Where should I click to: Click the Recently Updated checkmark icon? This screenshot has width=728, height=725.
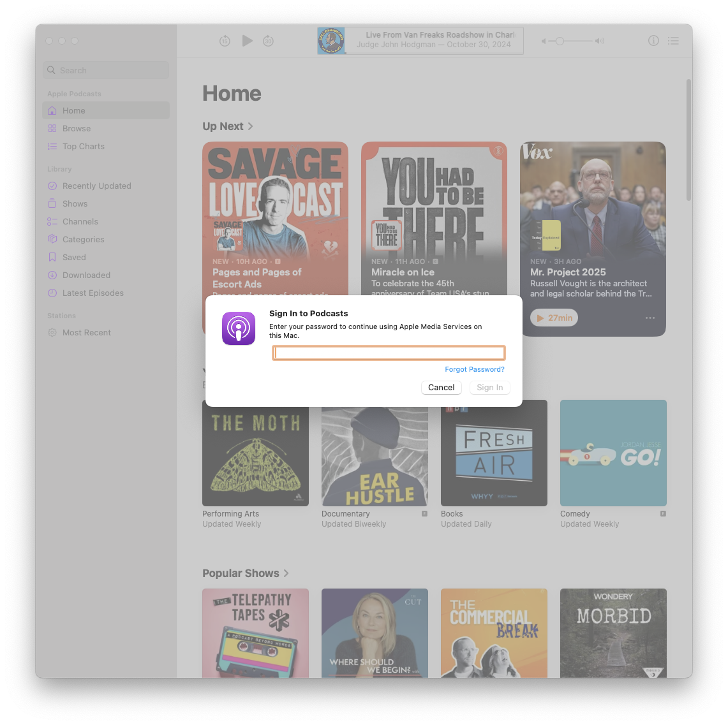(52, 186)
